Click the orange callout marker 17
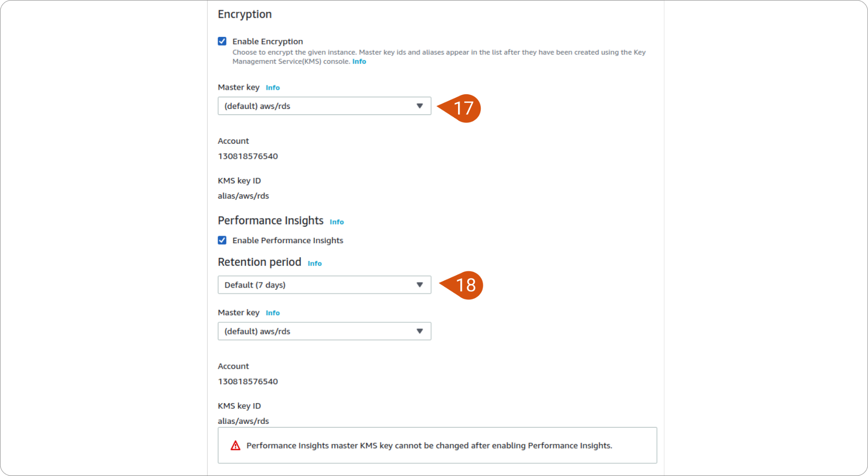Viewport: 868px width, 476px height. (x=460, y=108)
